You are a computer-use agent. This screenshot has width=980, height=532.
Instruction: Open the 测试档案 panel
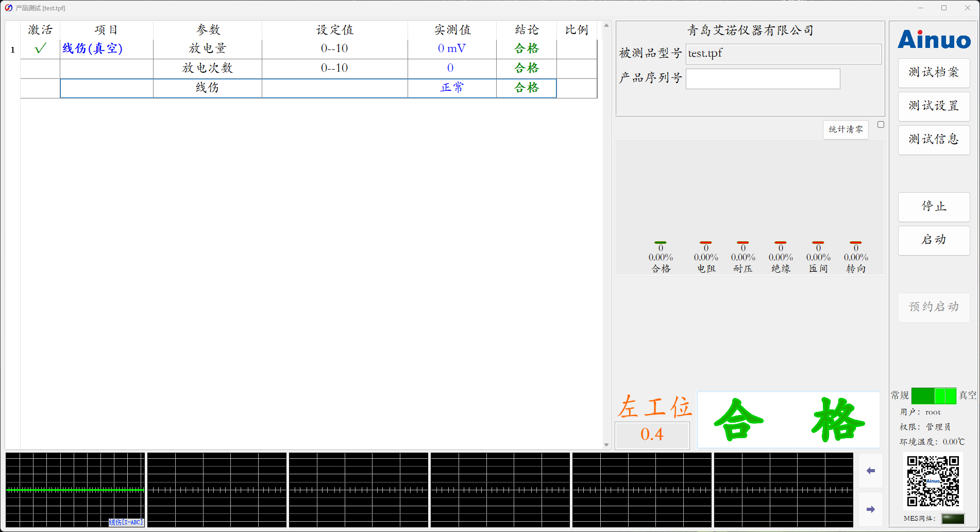934,73
